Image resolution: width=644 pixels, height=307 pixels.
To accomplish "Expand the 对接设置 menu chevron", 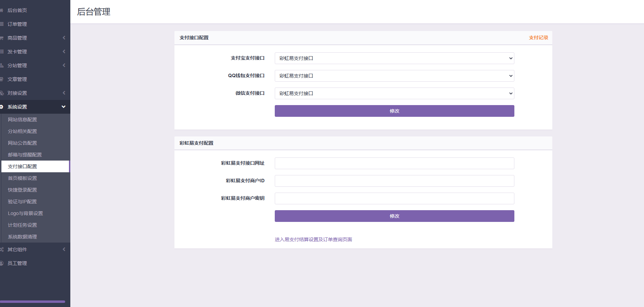I will [64, 93].
